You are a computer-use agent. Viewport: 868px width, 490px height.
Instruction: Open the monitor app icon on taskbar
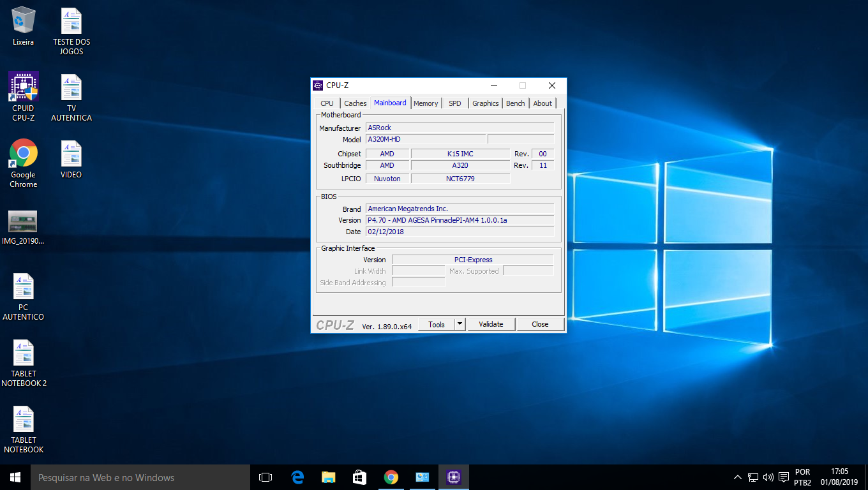point(423,477)
